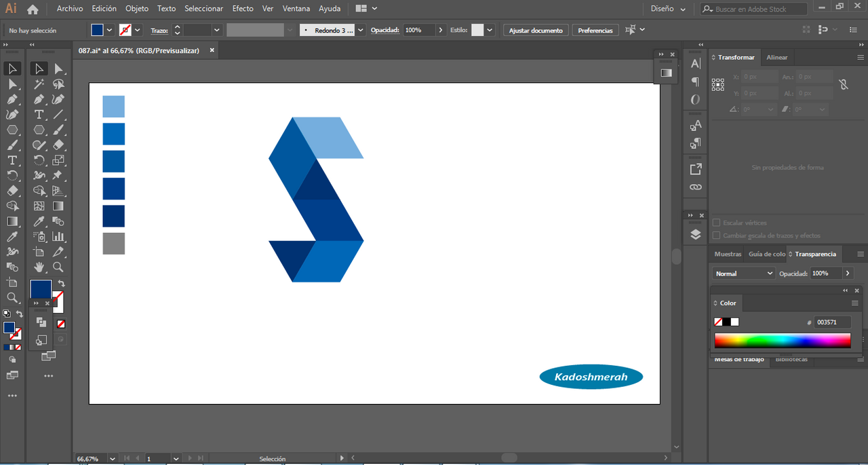Open the Layers panel icon
Screen dimensions: 868x465
pyautogui.click(x=695, y=234)
